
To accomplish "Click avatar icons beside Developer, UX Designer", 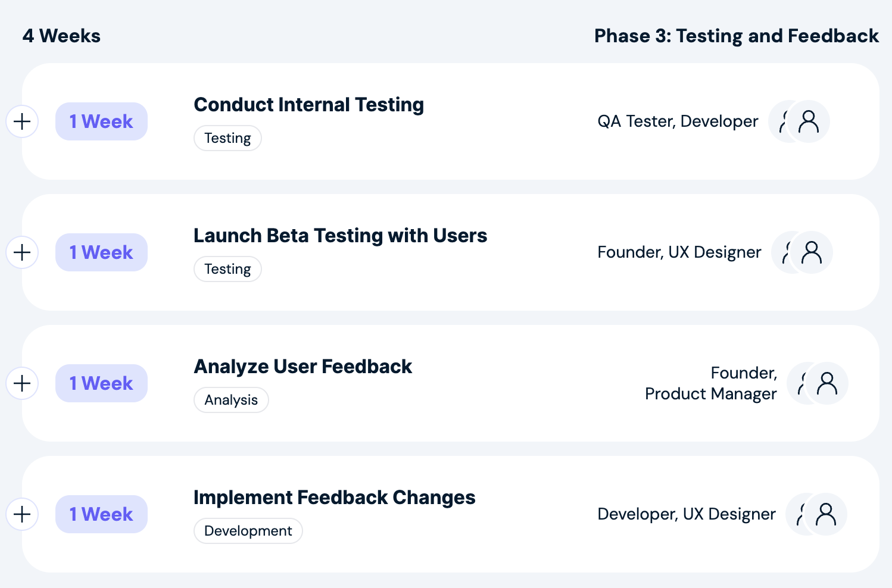I will [x=816, y=514].
